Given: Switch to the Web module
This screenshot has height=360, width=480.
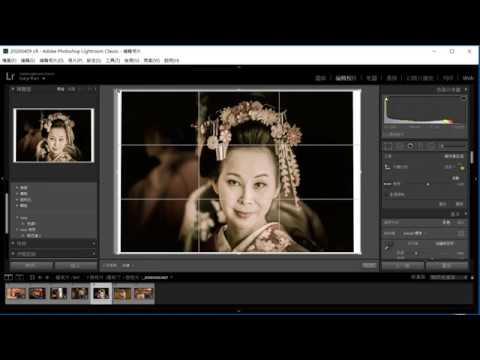Looking at the screenshot, I should click(468, 78).
